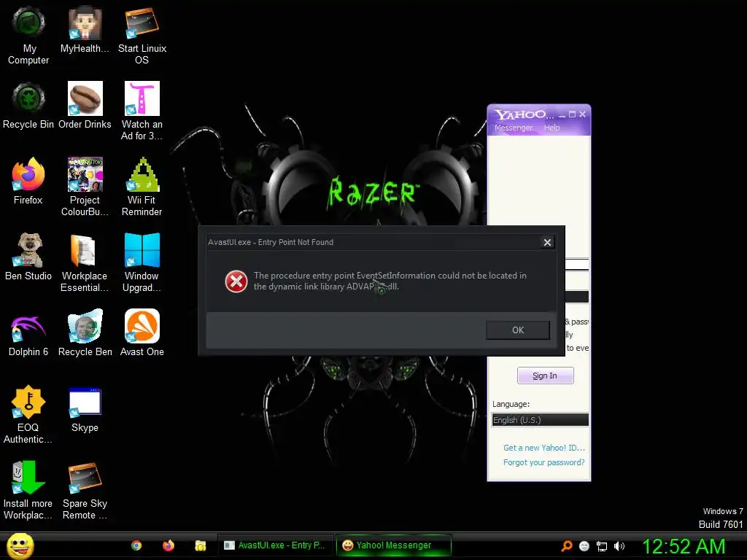The height and width of the screenshot is (560, 747).
Task: Click Sign In in Yahoo Messenger
Action: pos(545,376)
